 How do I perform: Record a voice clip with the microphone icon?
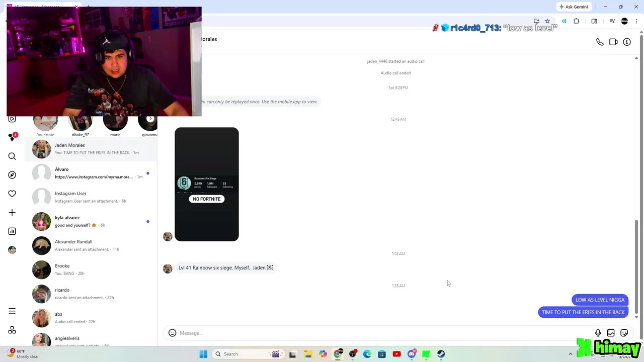coord(598,333)
